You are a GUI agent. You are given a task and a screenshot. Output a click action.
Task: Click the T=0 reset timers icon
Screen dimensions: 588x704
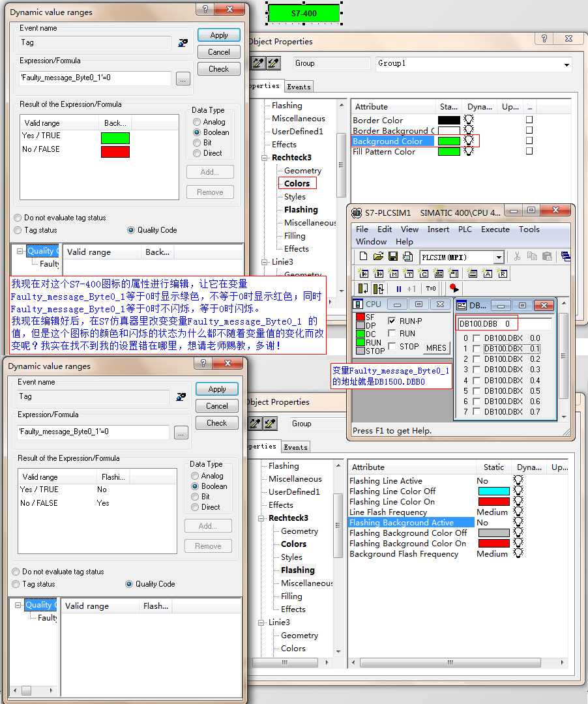coord(431,289)
